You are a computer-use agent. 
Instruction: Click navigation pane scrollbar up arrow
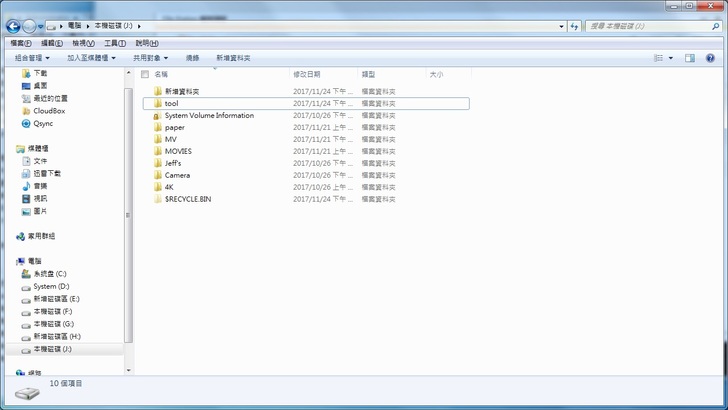click(129, 73)
